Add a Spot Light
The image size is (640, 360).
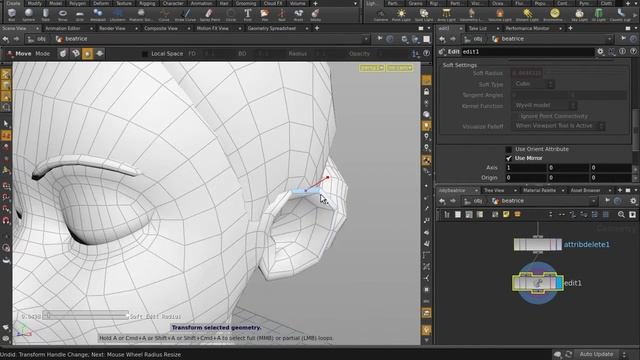tap(424, 15)
